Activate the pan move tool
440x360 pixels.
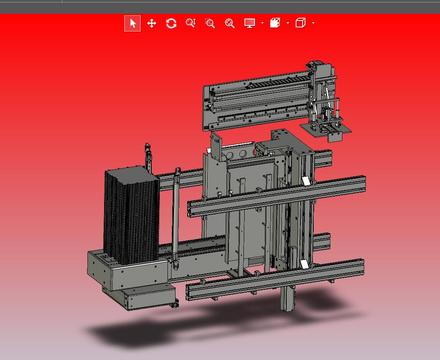[x=152, y=23]
